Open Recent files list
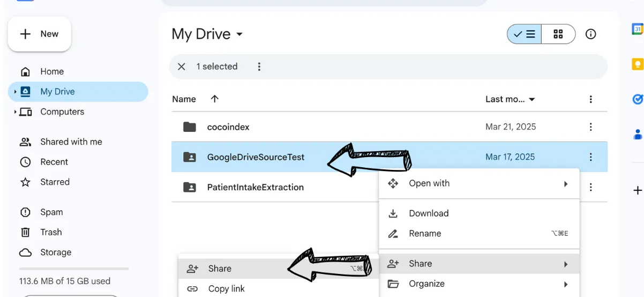The height and width of the screenshot is (297, 644). (54, 162)
